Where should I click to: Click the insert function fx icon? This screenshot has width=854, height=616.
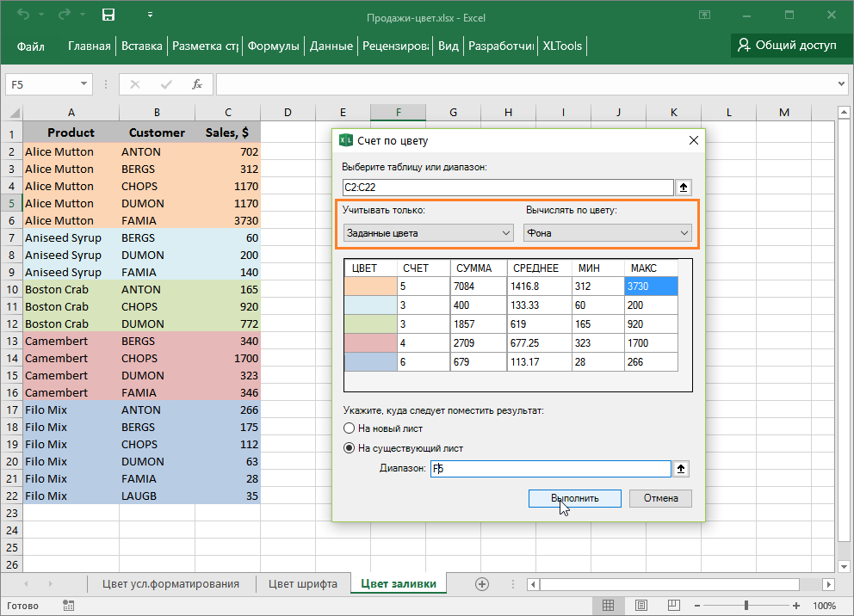[x=197, y=84]
